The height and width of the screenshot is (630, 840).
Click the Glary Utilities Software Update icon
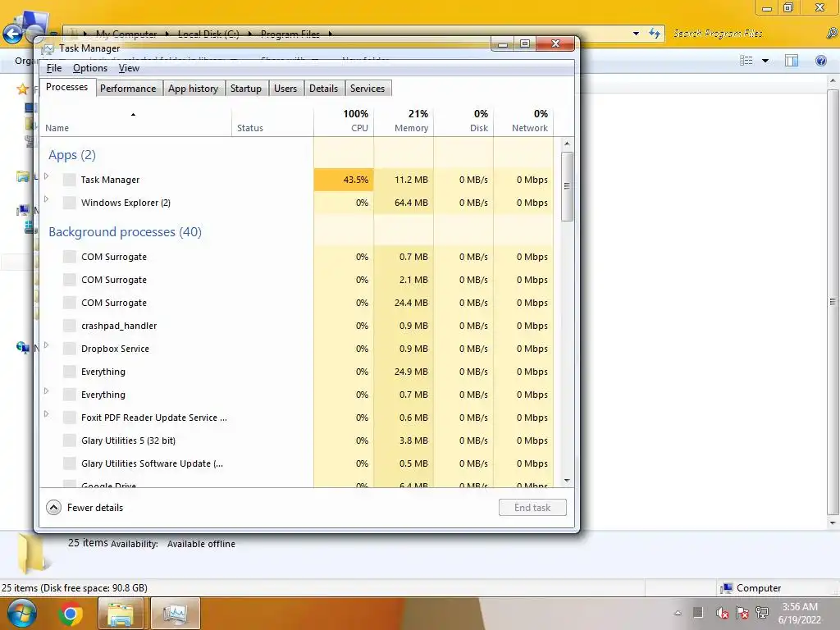click(x=69, y=463)
